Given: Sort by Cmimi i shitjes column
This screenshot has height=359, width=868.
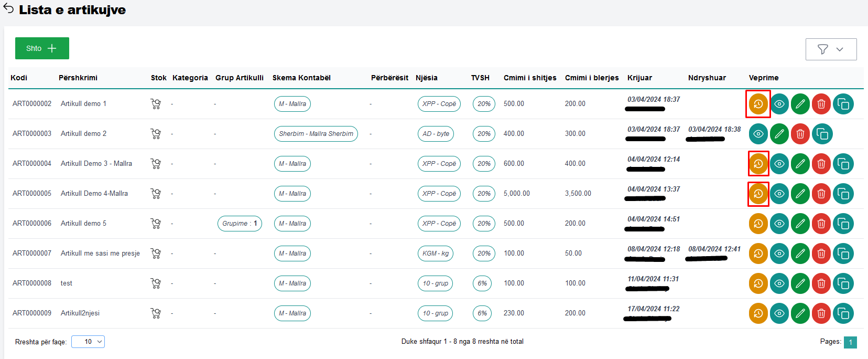Looking at the screenshot, I should click(529, 78).
